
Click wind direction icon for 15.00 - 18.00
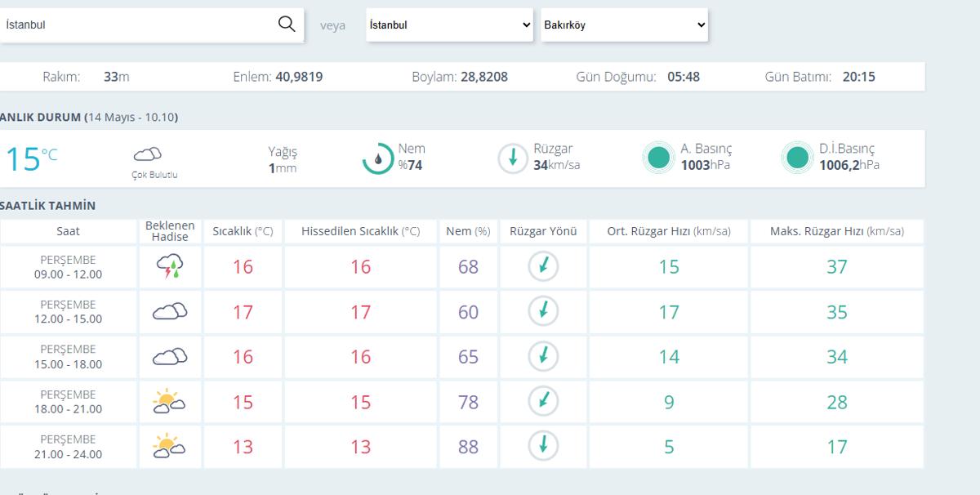click(543, 356)
